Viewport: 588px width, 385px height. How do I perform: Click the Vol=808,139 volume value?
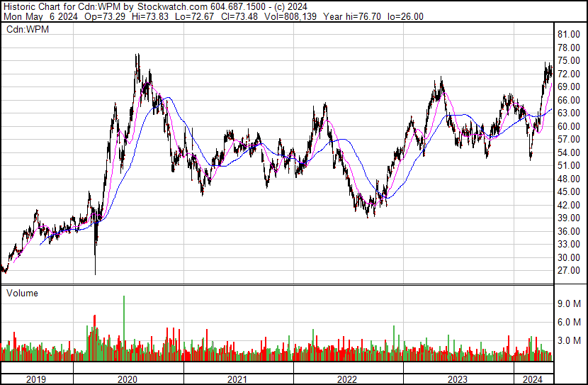click(x=290, y=16)
